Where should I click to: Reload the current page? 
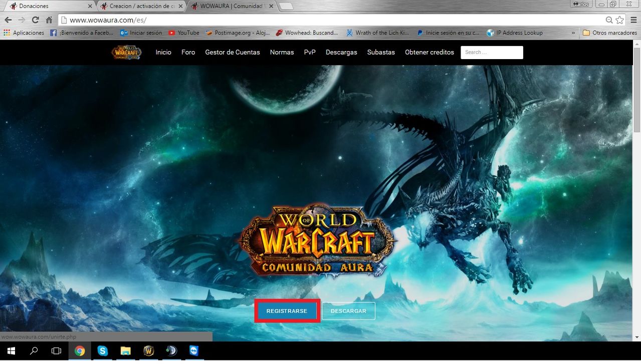point(35,20)
